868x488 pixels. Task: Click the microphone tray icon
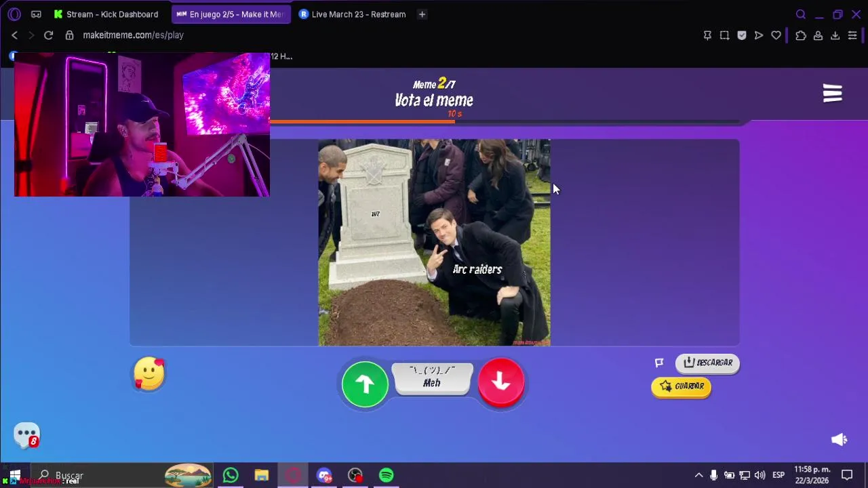tap(713, 475)
